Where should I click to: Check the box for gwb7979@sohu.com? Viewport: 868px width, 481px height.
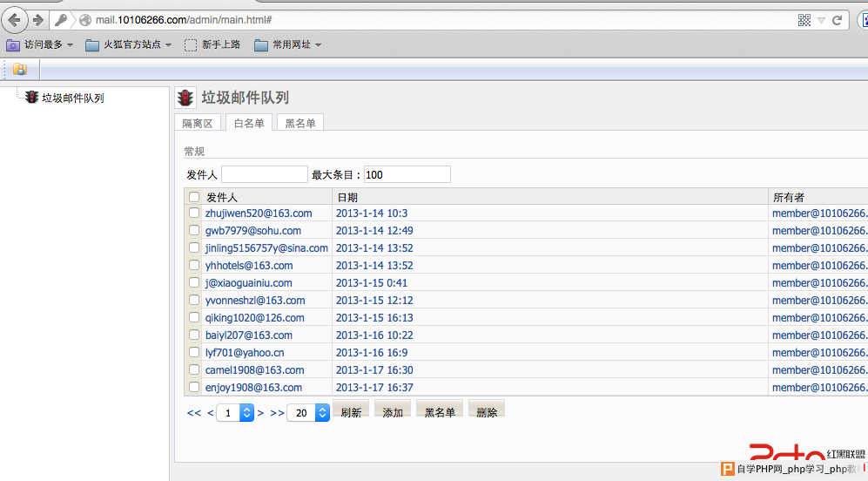click(194, 230)
